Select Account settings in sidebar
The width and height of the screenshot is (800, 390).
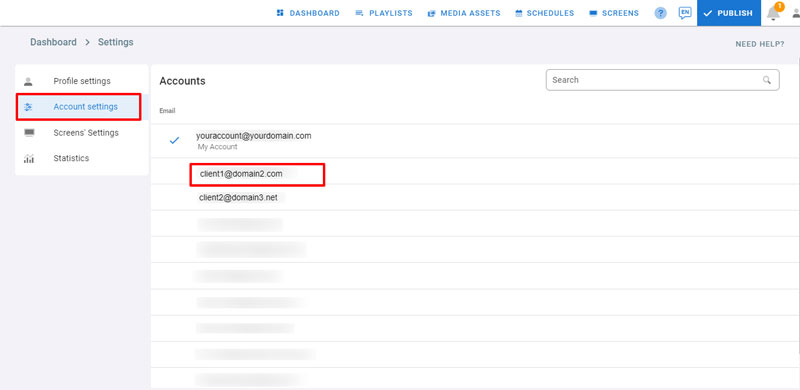click(82, 107)
